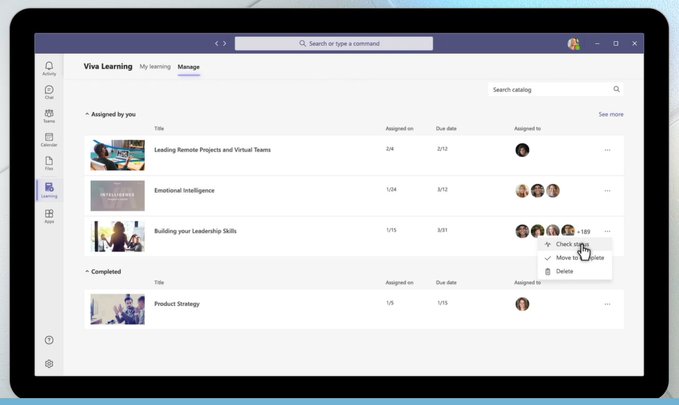Image resolution: width=679 pixels, height=405 pixels.
Task: Open more options for Emotional Intelligence
Action: click(607, 191)
